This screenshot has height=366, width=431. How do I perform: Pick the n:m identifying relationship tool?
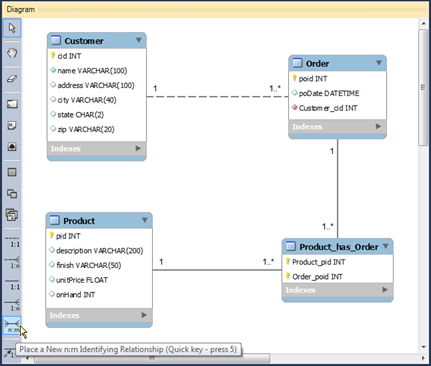click(x=12, y=325)
